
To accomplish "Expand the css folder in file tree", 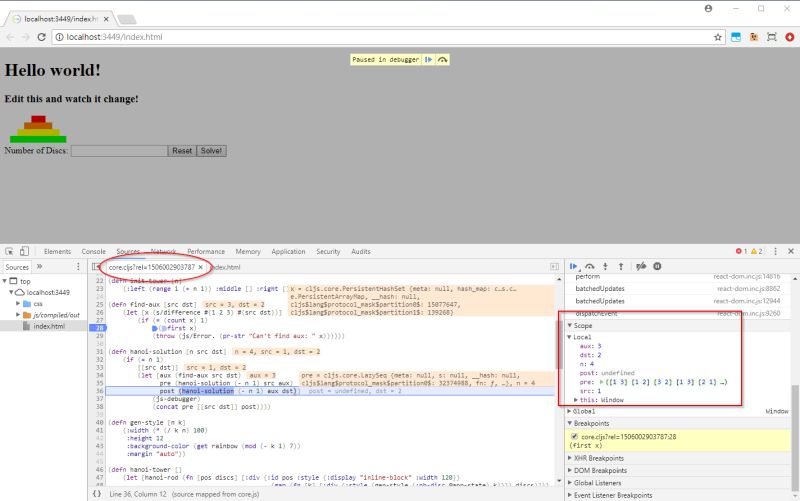I will [x=18, y=304].
